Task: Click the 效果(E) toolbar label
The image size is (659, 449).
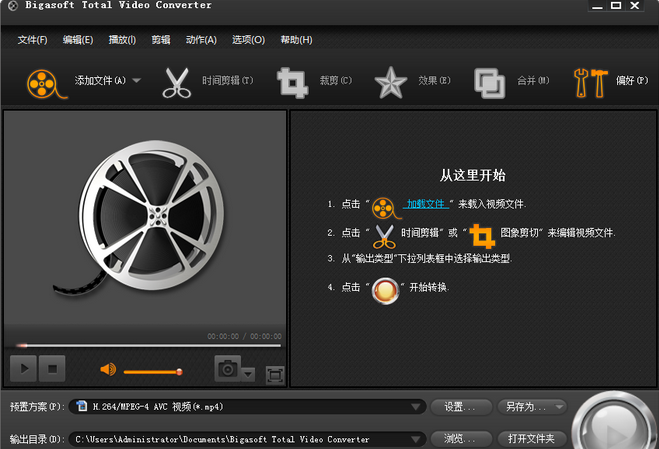Action: 434,80
